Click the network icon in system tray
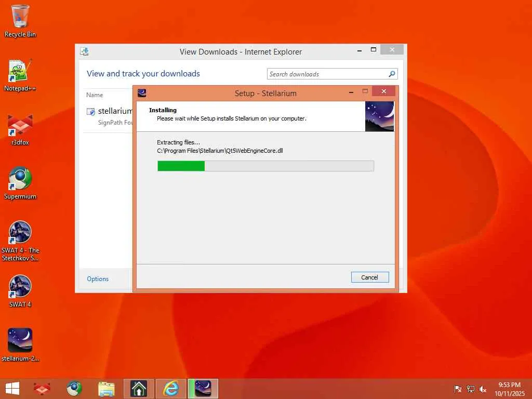Viewport: 532px width, 399px height. coord(471,389)
